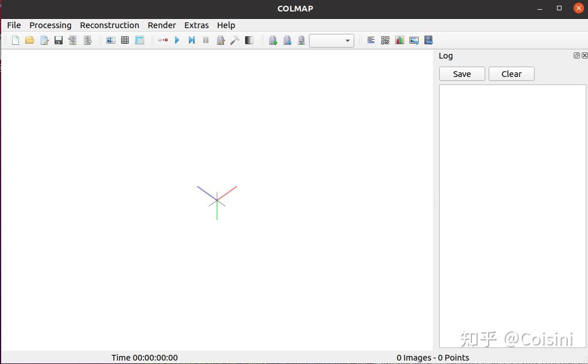Grab a screenshot of the model view
The width and height of the screenshot is (588, 364).
click(x=414, y=40)
